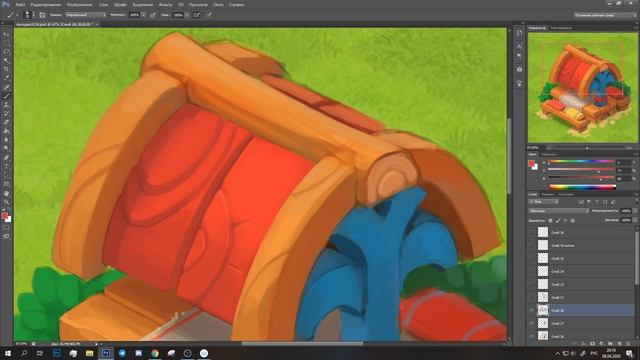The height and width of the screenshot is (360, 640).
Task: Open the Character panel icon
Action: pyautogui.click(x=519, y=46)
